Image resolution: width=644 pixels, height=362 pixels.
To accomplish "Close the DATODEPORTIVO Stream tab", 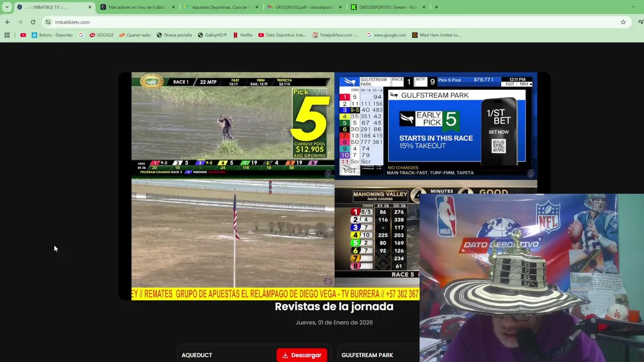I will (424, 7).
